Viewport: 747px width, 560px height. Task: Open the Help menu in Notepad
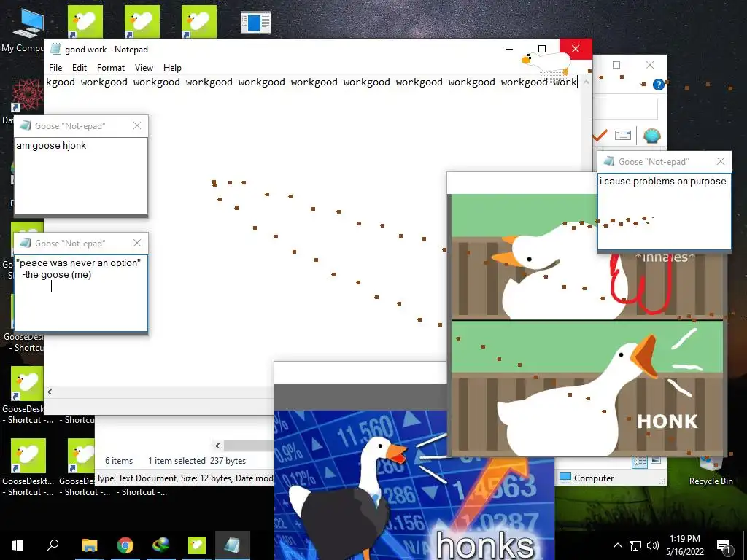click(172, 68)
